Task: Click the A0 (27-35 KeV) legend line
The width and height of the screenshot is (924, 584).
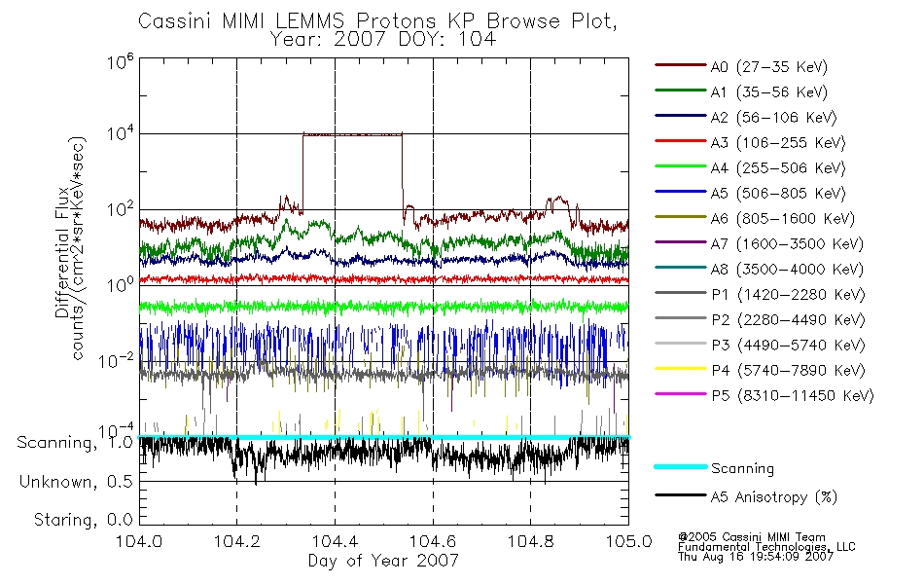Action: [x=681, y=65]
